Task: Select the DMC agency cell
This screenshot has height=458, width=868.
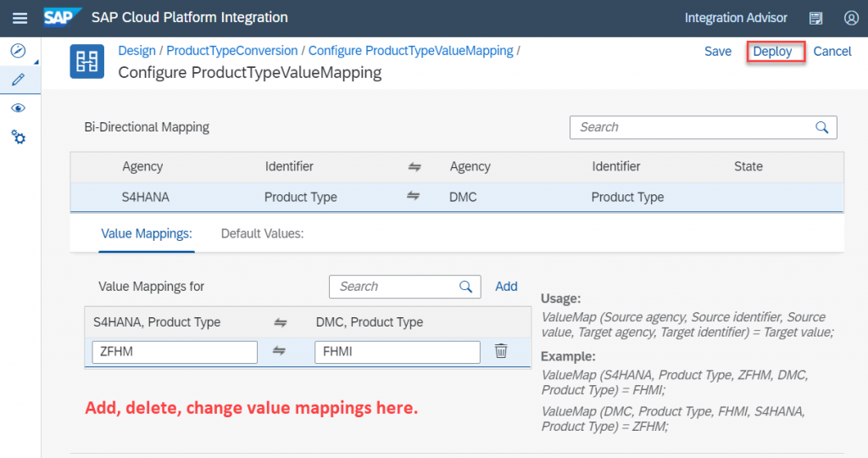Action: 463,197
